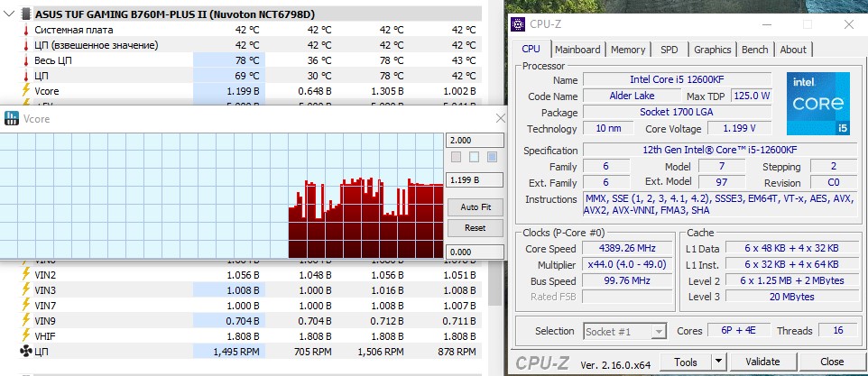
Task: Click the motherboard chip icon beside ASUS TUF GAMING
Action: (x=25, y=14)
